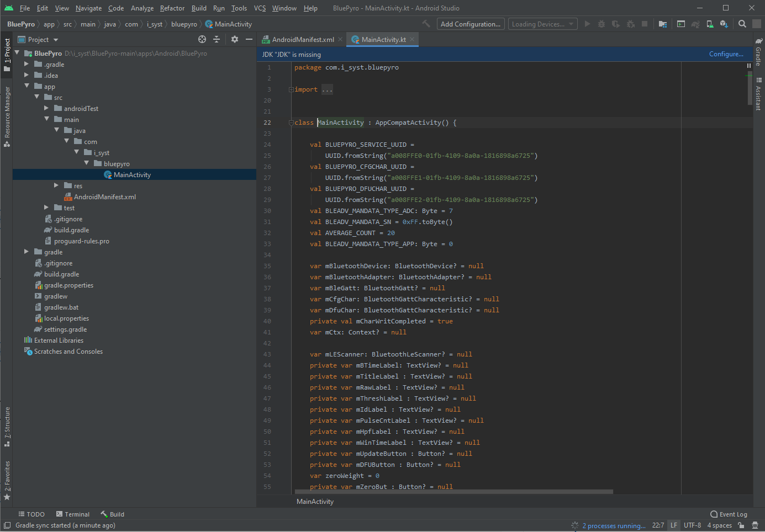Click the UTF-8 encoding selector
The width and height of the screenshot is (765, 532).
click(x=692, y=525)
